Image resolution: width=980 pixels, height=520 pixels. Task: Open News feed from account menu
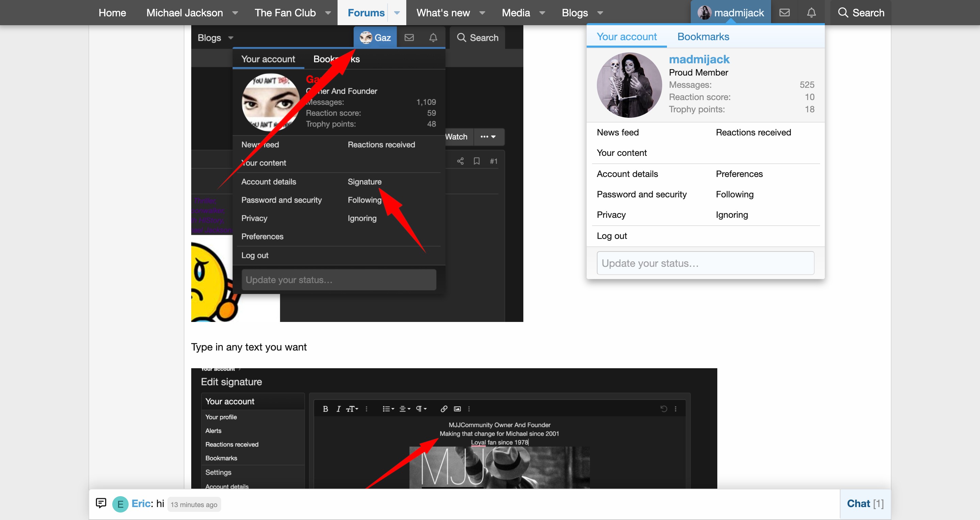coord(618,132)
